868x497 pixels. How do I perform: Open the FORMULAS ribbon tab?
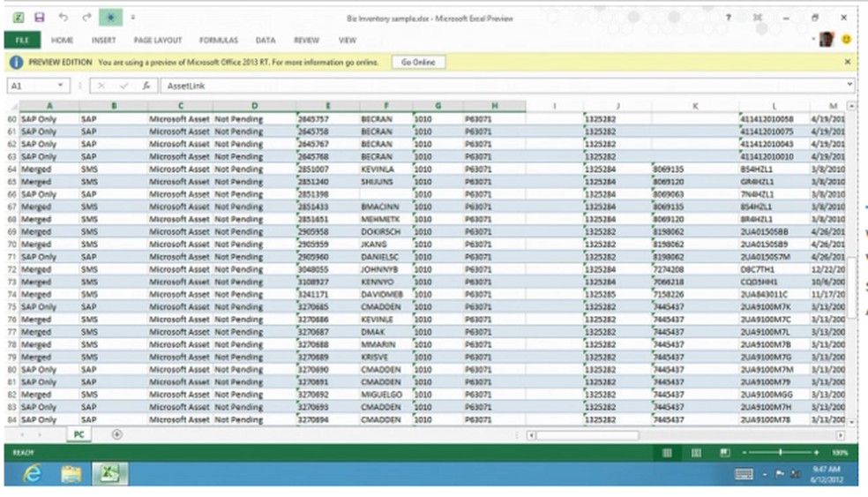218,40
